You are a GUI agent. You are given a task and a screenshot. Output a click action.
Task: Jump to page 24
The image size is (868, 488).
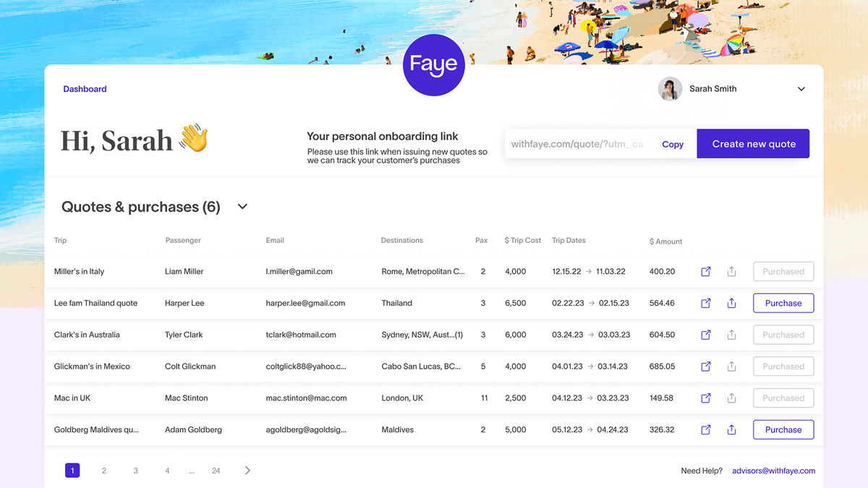pyautogui.click(x=216, y=471)
